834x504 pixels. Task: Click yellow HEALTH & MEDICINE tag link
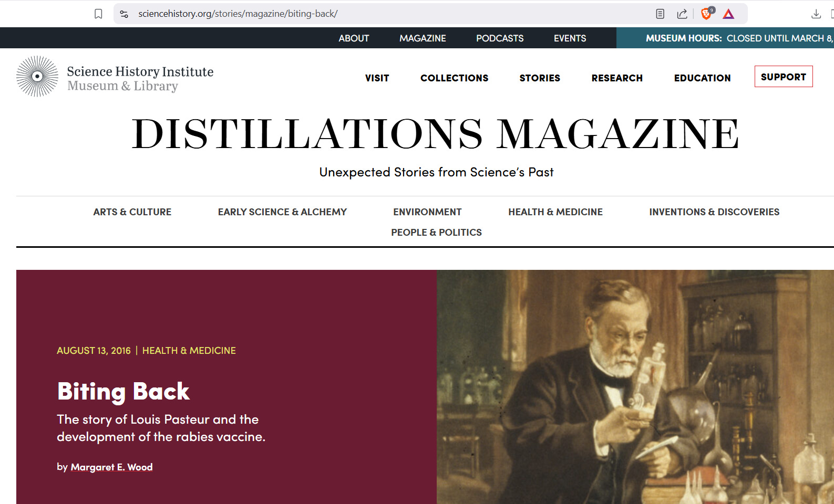[189, 351]
